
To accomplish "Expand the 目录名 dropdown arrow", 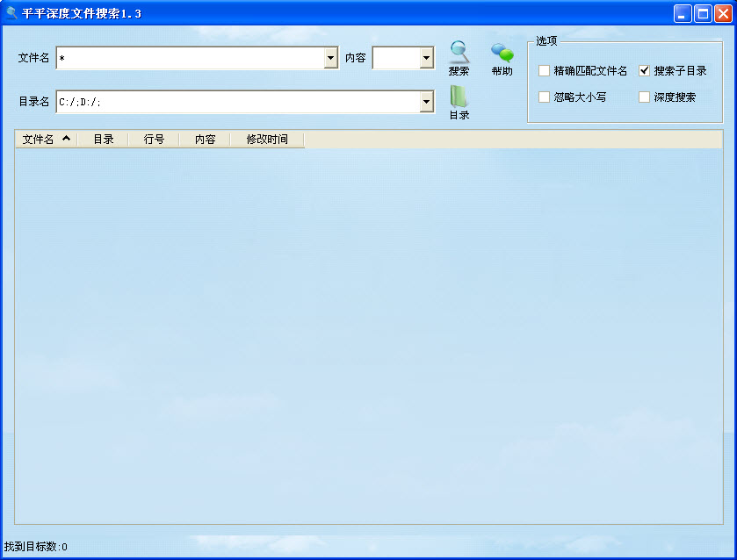I will point(426,102).
